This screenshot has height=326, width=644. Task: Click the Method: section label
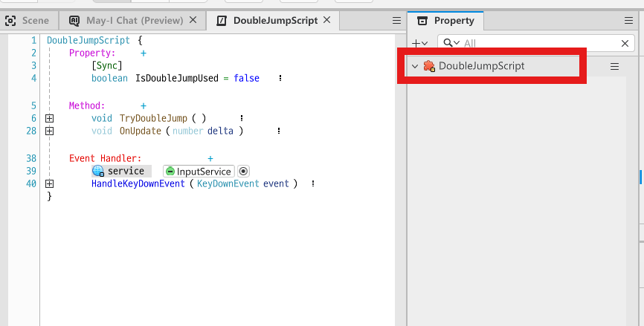tap(87, 105)
